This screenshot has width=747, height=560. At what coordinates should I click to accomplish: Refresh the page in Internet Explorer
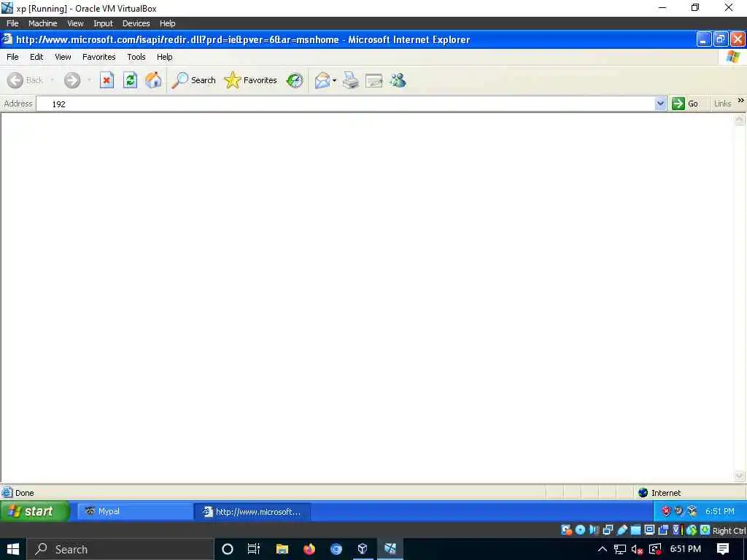pos(130,80)
